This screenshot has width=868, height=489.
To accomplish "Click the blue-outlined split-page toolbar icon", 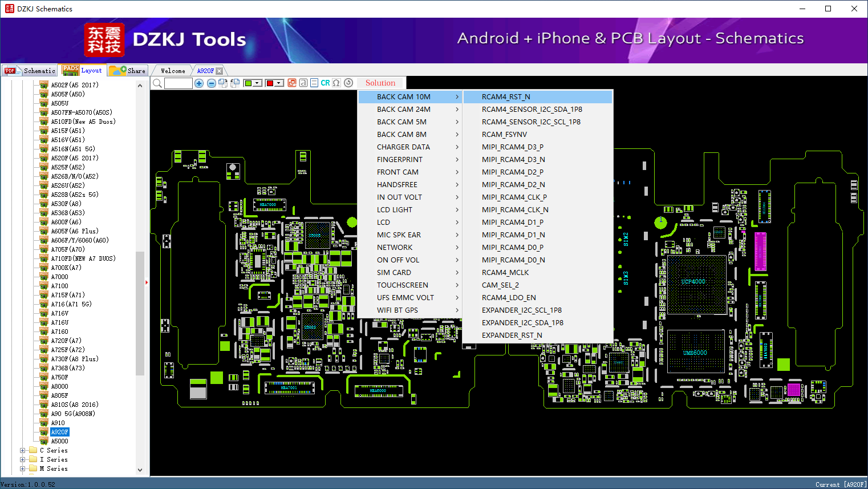I will 314,83.
